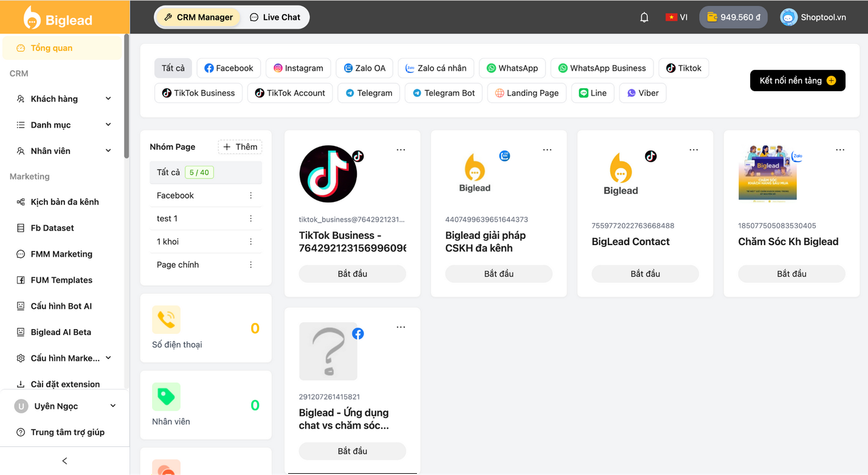Expand the Khách hàng menu
Screen dimensions: 868x475
click(63, 99)
